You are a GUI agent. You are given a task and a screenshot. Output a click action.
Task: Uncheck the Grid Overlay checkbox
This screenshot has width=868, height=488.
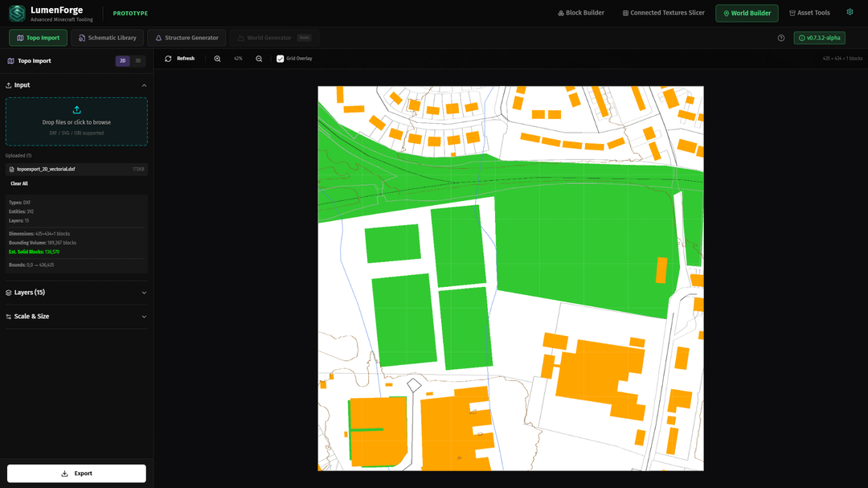(280, 59)
